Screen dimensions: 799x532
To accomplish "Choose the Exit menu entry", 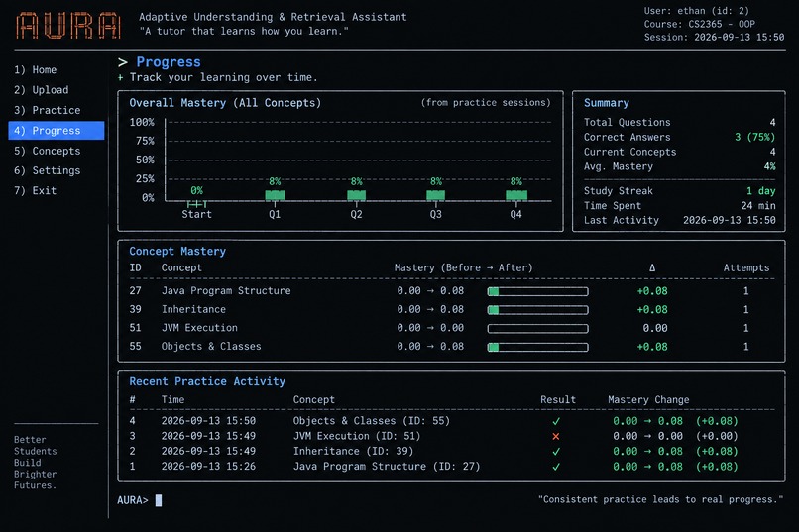I will pyautogui.click(x=35, y=190).
